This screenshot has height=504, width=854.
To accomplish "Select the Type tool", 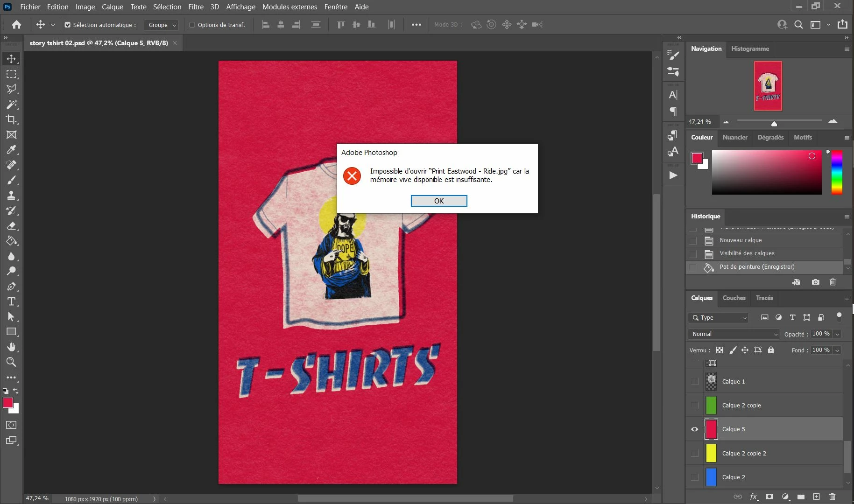I will [11, 301].
